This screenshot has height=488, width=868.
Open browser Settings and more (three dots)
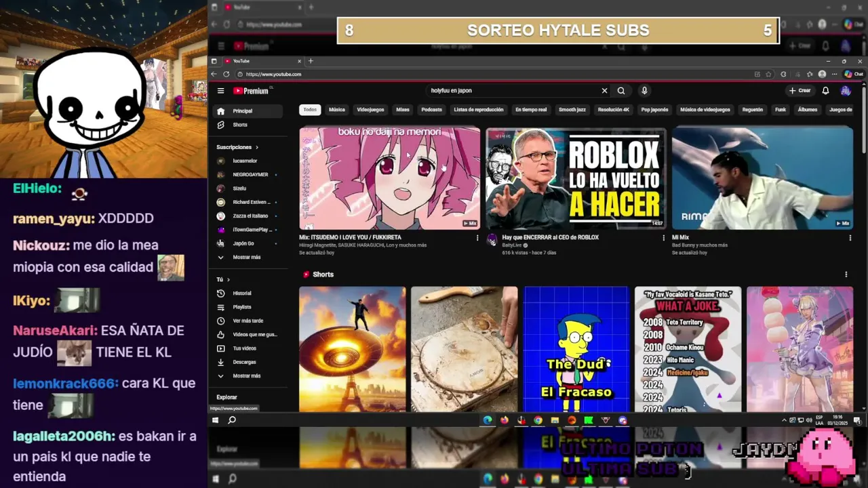[835, 74]
